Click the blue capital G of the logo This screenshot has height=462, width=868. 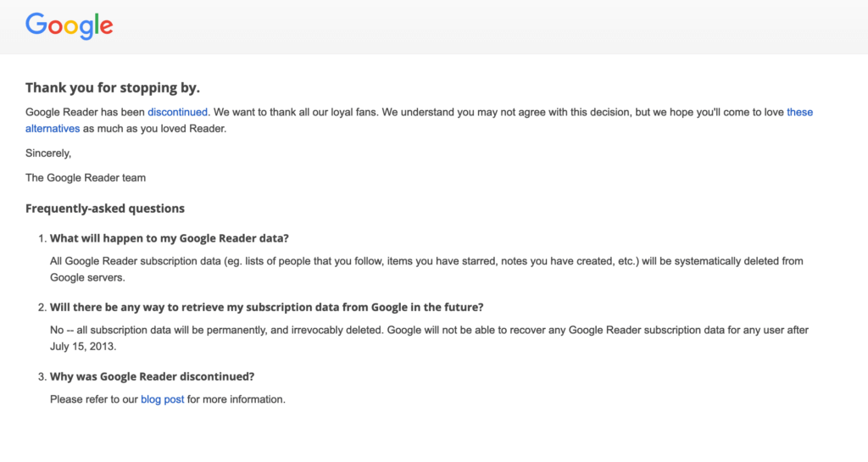[x=36, y=24]
